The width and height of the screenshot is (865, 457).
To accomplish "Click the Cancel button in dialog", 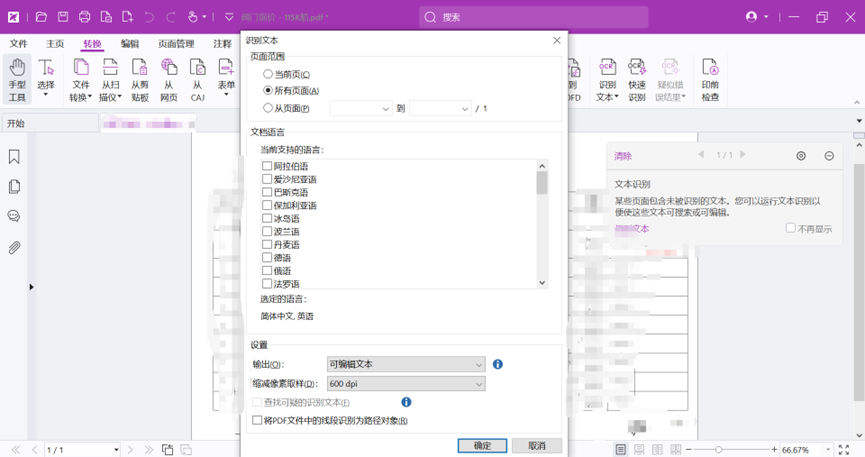I will point(537,446).
